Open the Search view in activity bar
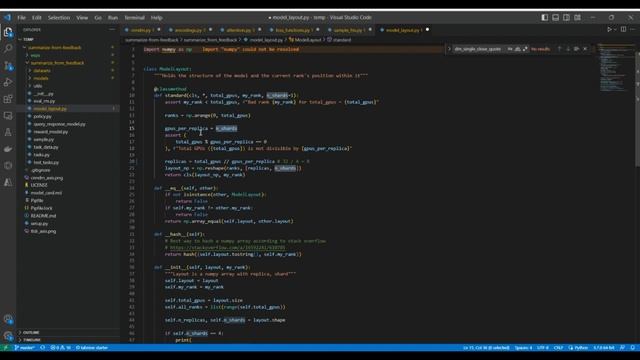Viewport: 640px width, 360px height. (x=8, y=49)
